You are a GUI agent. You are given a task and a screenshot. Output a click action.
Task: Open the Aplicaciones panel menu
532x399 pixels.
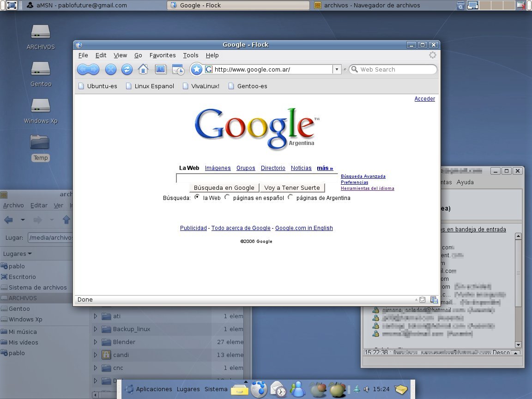[x=154, y=389]
